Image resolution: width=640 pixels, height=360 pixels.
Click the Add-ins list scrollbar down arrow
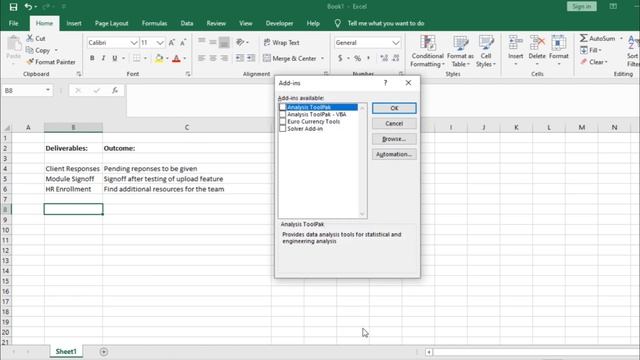click(362, 214)
